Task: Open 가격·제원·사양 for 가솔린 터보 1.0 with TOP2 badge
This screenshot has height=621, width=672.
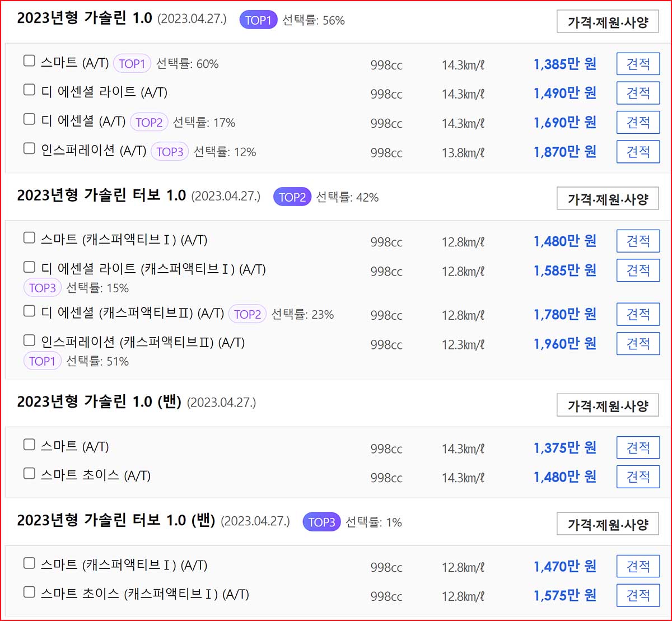Action: (608, 198)
